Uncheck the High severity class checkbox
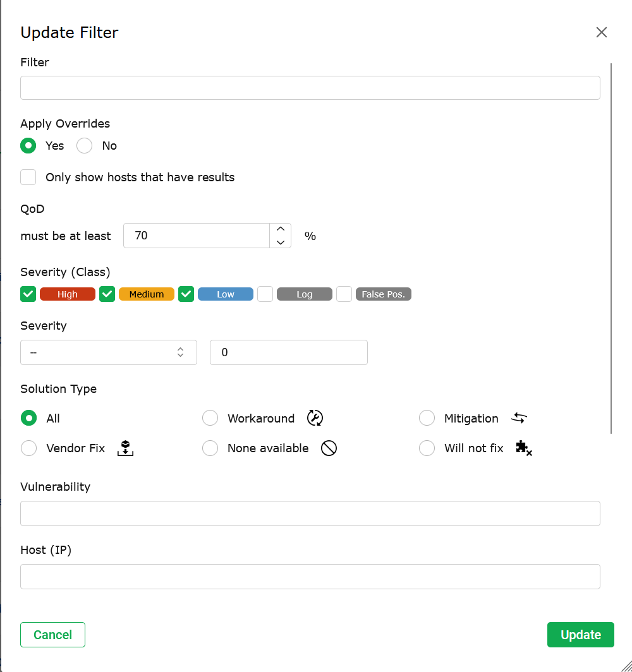632x672 pixels. pyautogui.click(x=28, y=294)
